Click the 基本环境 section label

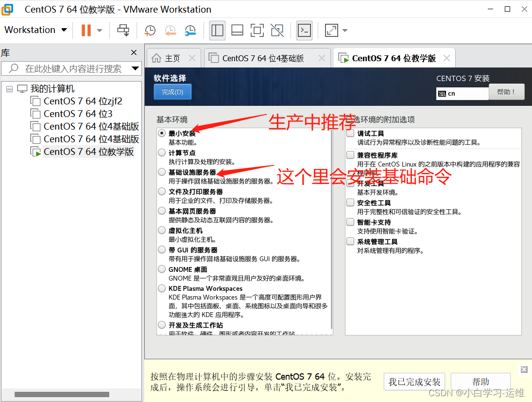172,119
